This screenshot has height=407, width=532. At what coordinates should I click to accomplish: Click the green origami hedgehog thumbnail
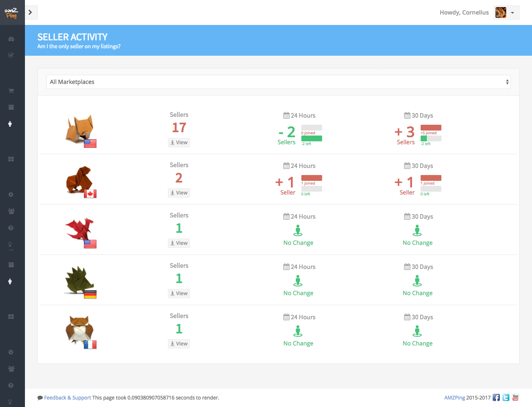tap(80, 280)
